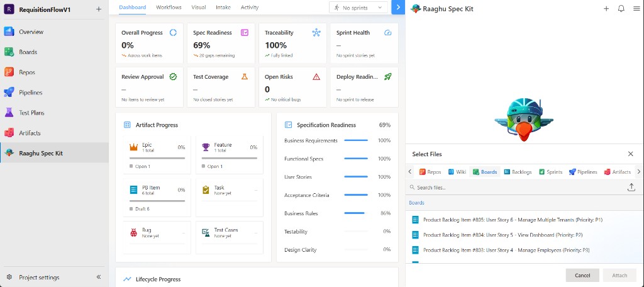Open the No sprints dropdown

358,8
